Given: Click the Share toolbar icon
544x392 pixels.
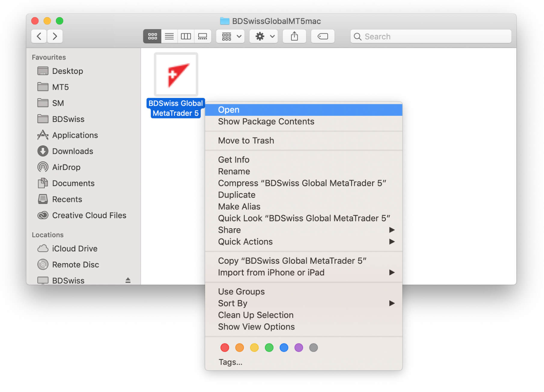Looking at the screenshot, I should point(294,36).
